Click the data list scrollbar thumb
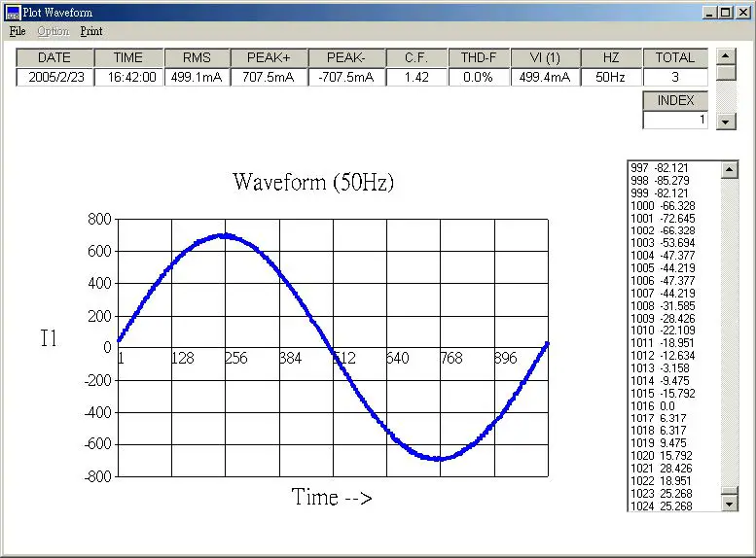The width and height of the screenshot is (756, 558). tap(729, 491)
